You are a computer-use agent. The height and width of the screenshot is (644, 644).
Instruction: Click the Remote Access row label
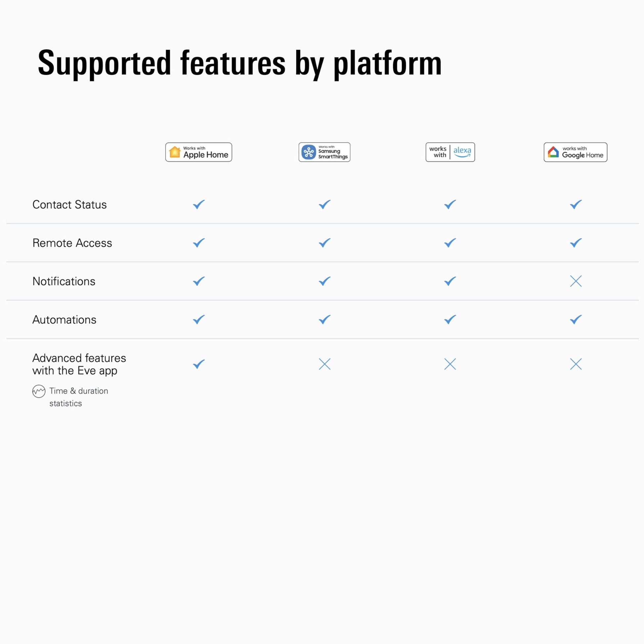[72, 243]
